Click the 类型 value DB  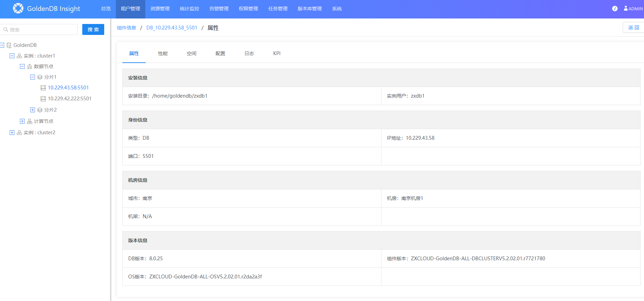tap(146, 138)
